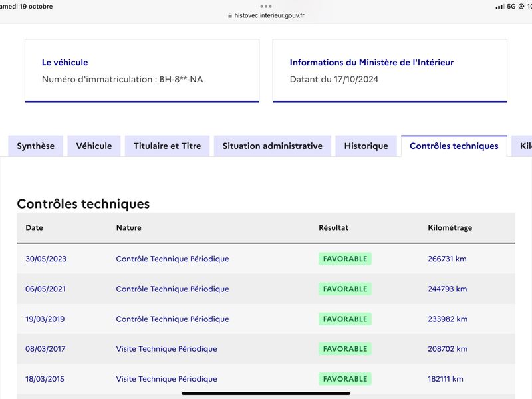532x399 pixels.
Task: Click the registration number BH-8**-NA line
Action: tap(122, 79)
